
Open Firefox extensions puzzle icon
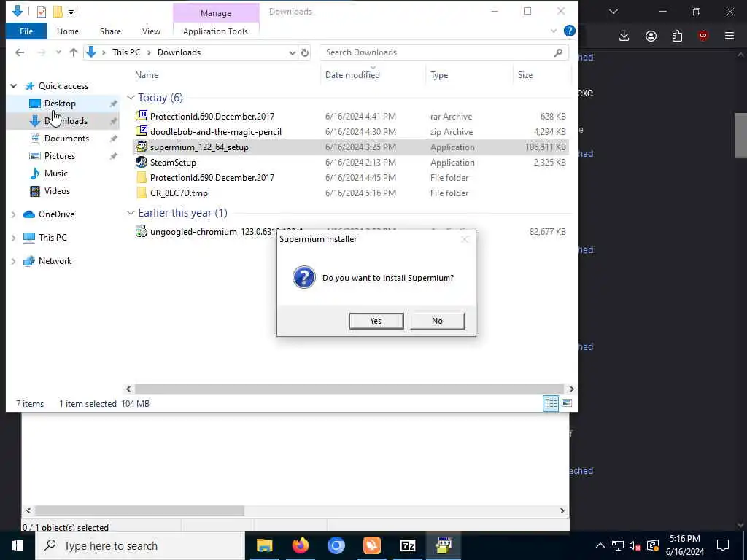[x=677, y=36]
